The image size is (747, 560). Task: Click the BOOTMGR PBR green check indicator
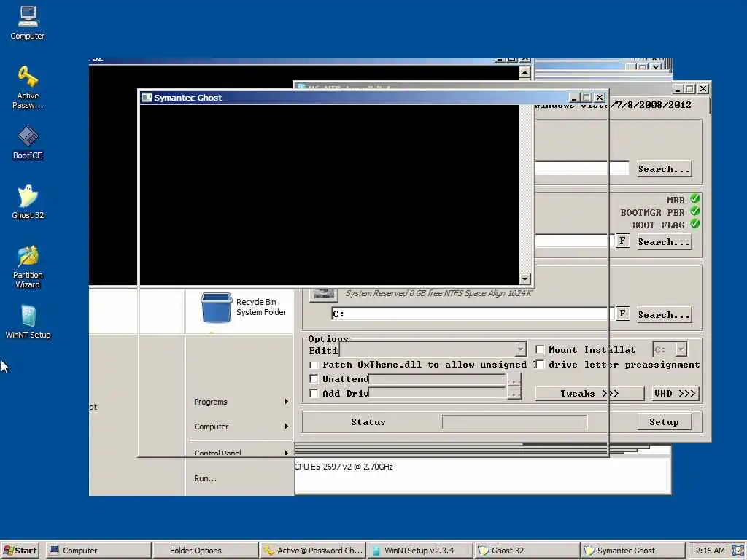(x=695, y=211)
